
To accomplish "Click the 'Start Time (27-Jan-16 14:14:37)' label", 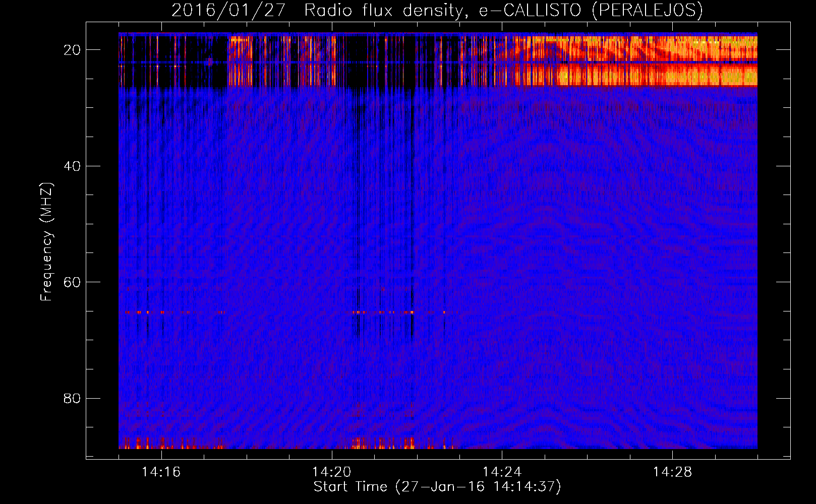I will (x=437, y=487).
